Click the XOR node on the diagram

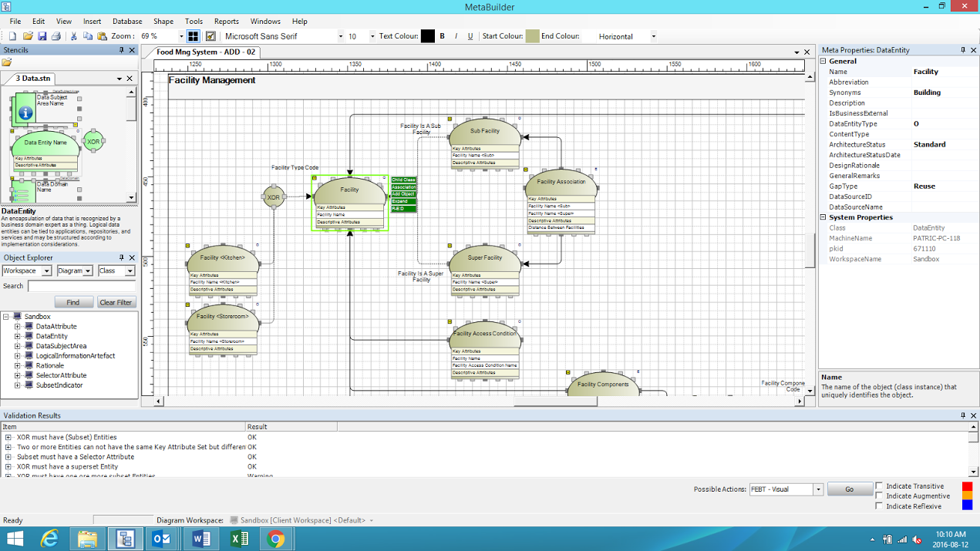(274, 197)
